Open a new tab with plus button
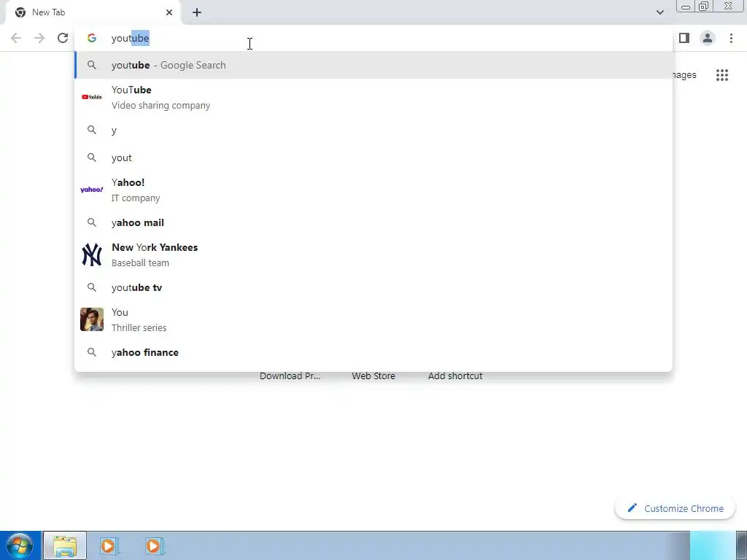This screenshot has width=747, height=560. tap(197, 12)
